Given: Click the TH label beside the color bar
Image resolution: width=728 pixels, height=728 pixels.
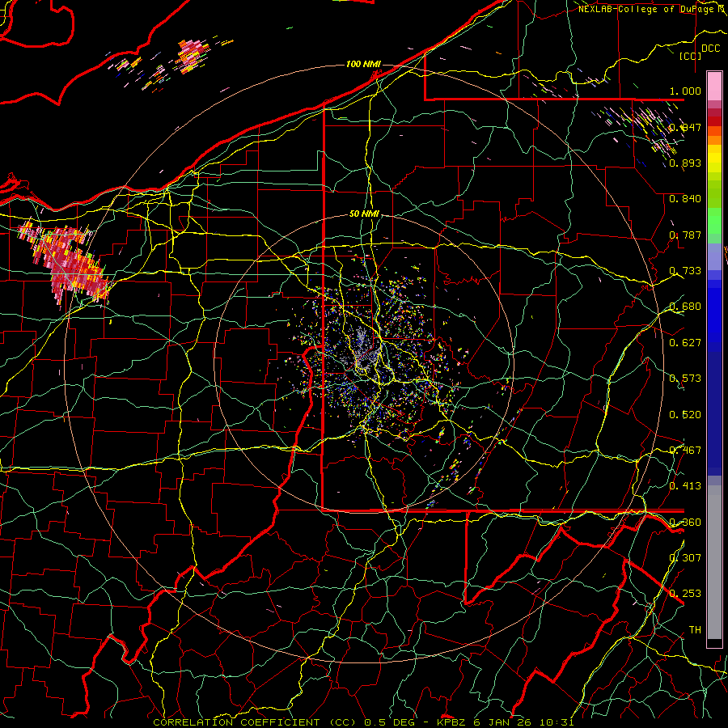Looking at the screenshot, I should 695,630.
